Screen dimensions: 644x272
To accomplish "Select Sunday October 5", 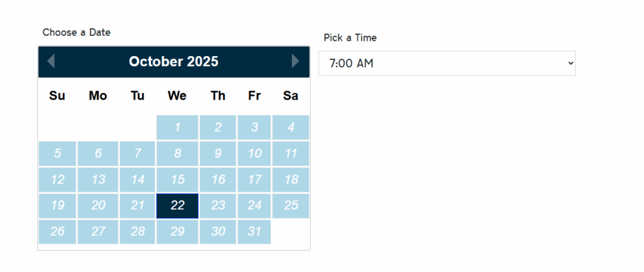I will [x=57, y=154].
